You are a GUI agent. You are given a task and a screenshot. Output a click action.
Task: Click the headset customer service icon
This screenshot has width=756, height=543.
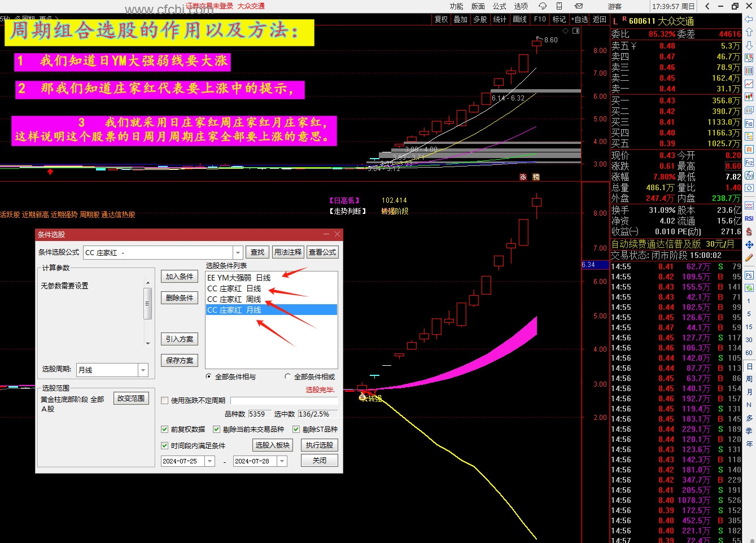pyautogui.click(x=543, y=6)
